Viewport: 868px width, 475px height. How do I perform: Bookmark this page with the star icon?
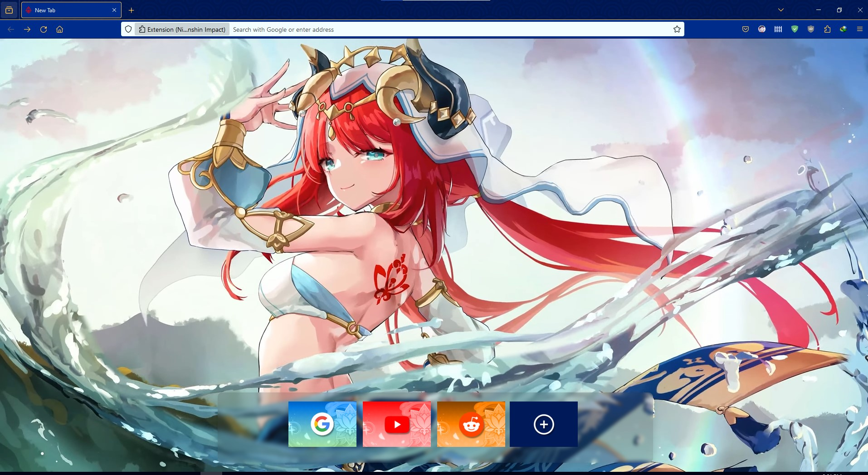[x=677, y=29]
